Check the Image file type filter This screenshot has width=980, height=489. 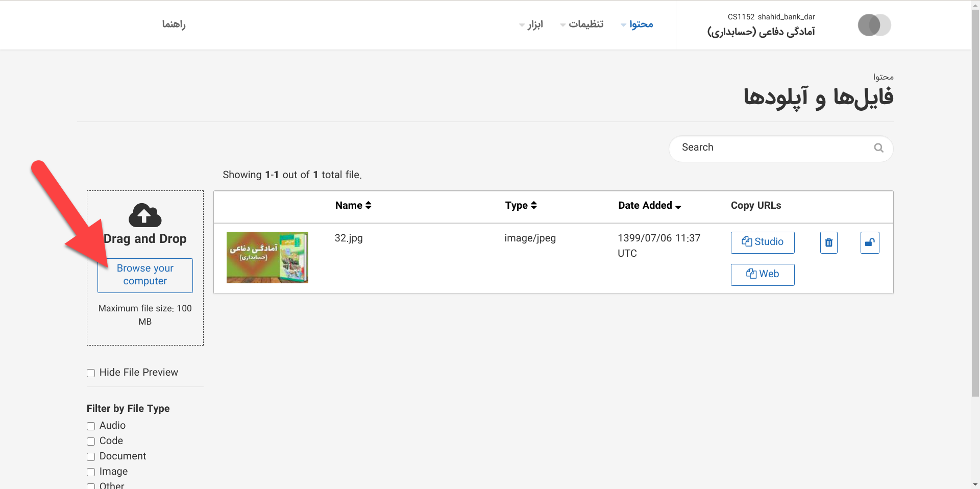click(91, 472)
